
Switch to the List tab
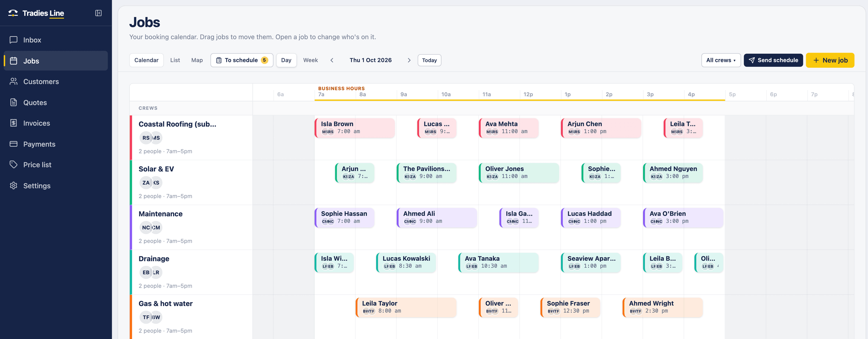[x=175, y=60]
